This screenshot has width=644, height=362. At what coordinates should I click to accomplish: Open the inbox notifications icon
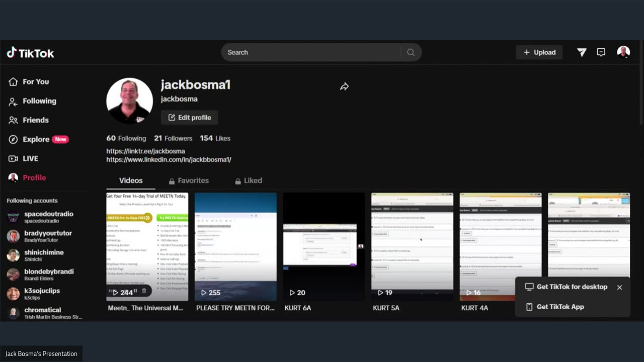coord(601,52)
